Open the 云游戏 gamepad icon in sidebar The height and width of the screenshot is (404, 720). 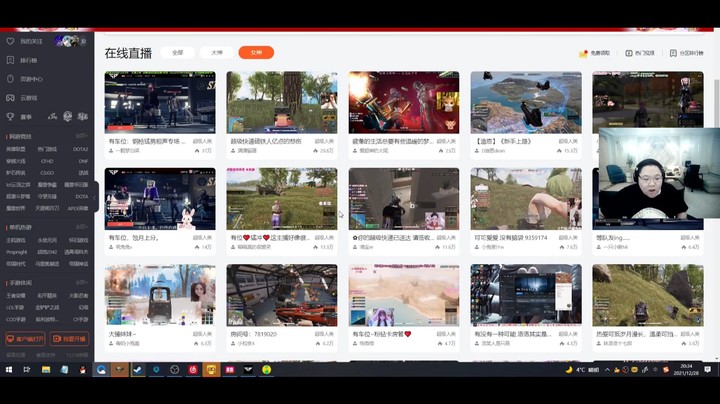click(10, 98)
